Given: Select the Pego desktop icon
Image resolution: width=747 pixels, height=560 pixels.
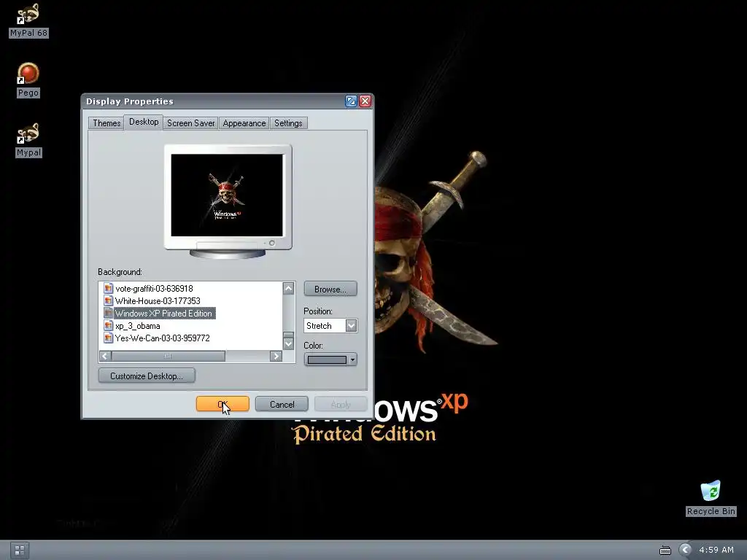Looking at the screenshot, I should [x=28, y=80].
